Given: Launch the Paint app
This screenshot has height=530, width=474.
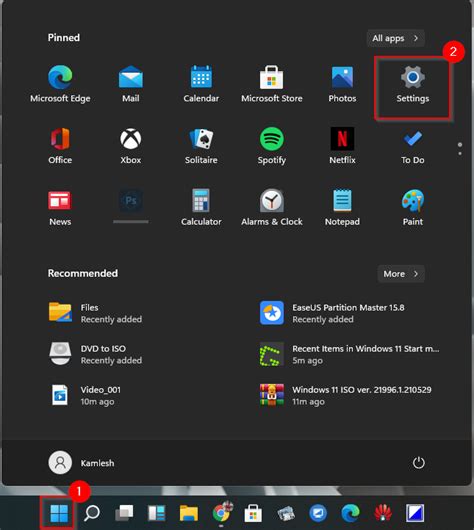Looking at the screenshot, I should (412, 207).
